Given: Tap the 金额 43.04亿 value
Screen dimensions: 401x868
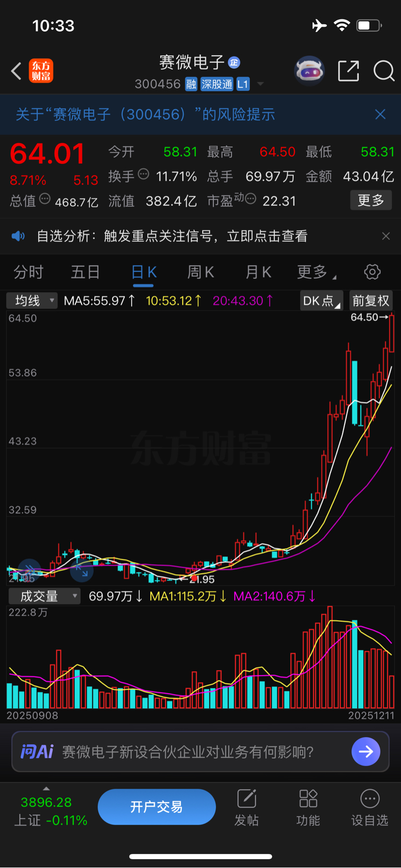Looking at the screenshot, I should [368, 176].
